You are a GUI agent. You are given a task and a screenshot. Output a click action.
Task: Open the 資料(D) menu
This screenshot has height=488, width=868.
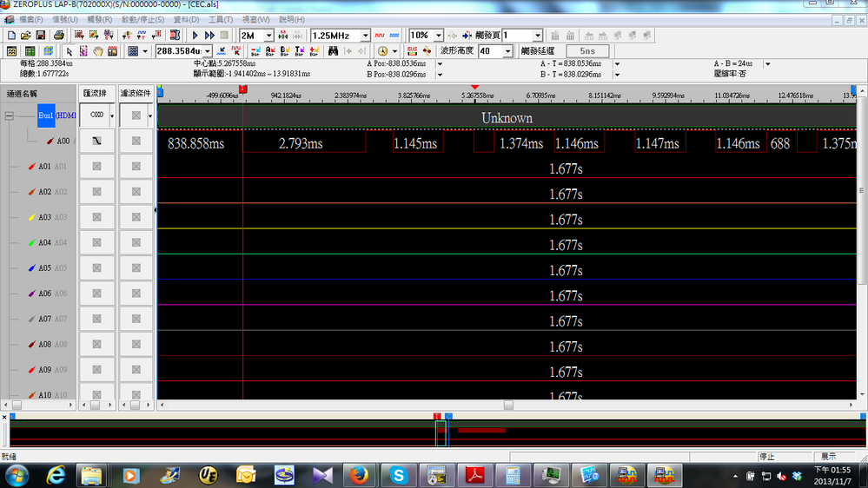point(186,19)
